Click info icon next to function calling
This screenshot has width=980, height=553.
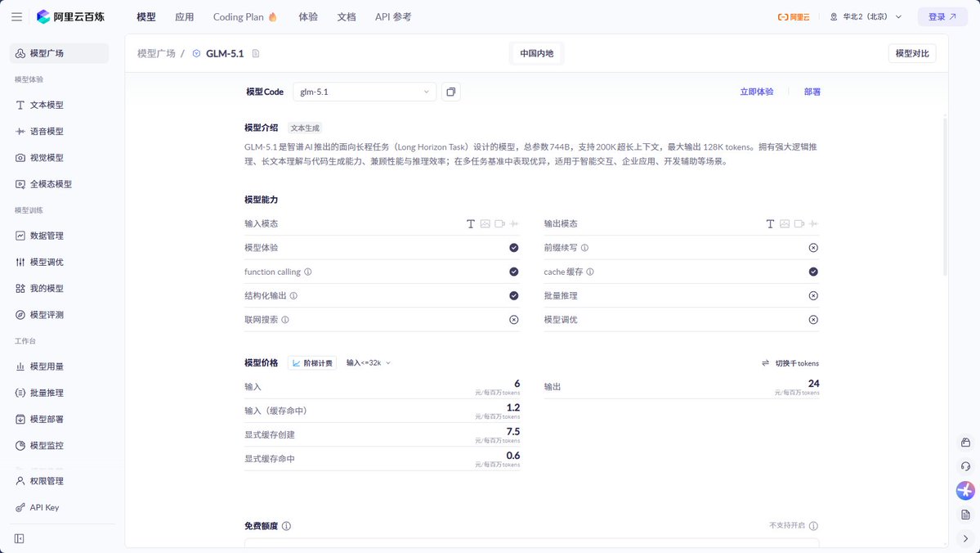coord(307,272)
